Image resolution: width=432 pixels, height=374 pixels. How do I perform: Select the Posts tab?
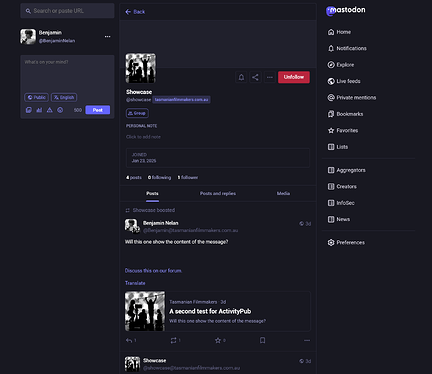pos(152,193)
